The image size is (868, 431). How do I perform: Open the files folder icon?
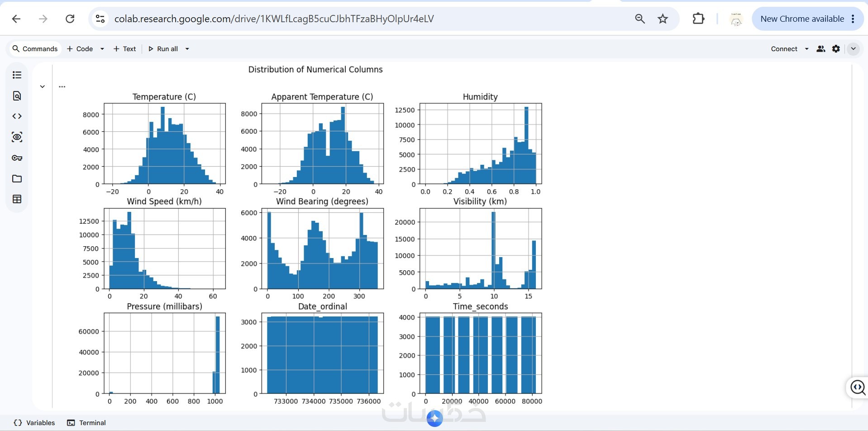click(17, 178)
